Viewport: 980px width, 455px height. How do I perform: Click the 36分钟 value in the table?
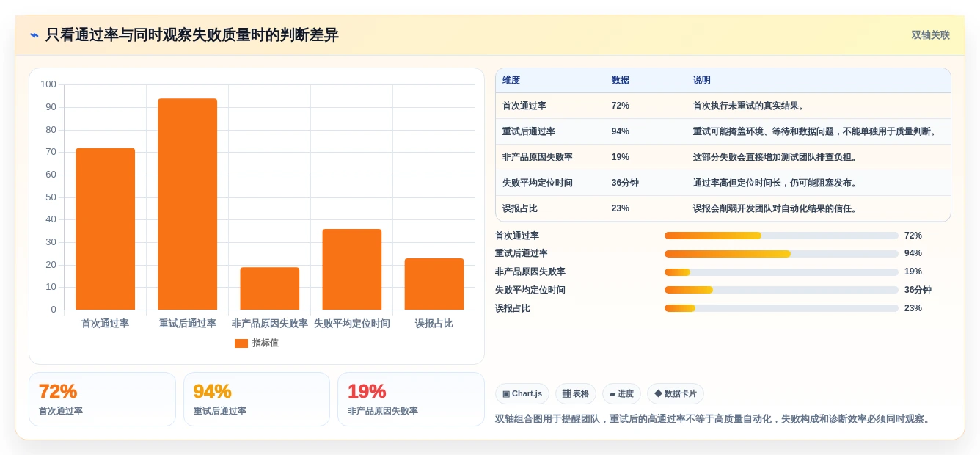(625, 183)
